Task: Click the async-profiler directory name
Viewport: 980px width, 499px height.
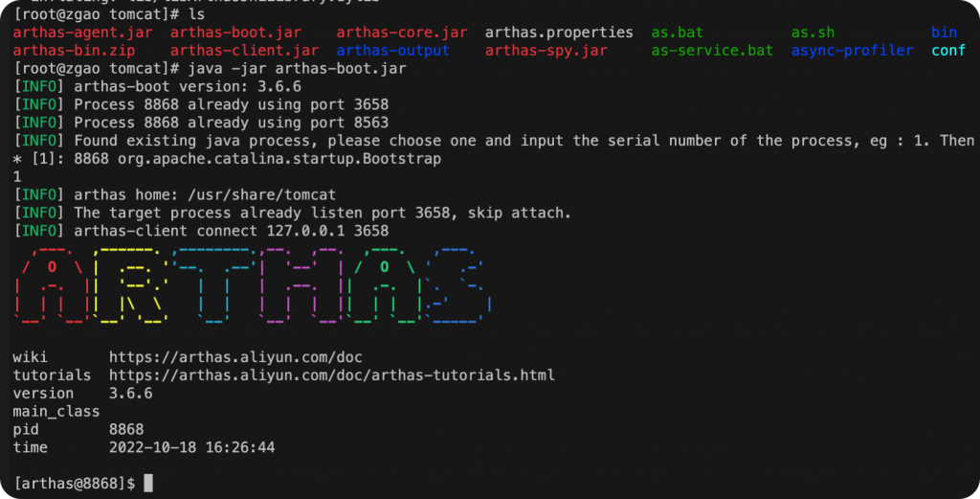Action: (852, 50)
